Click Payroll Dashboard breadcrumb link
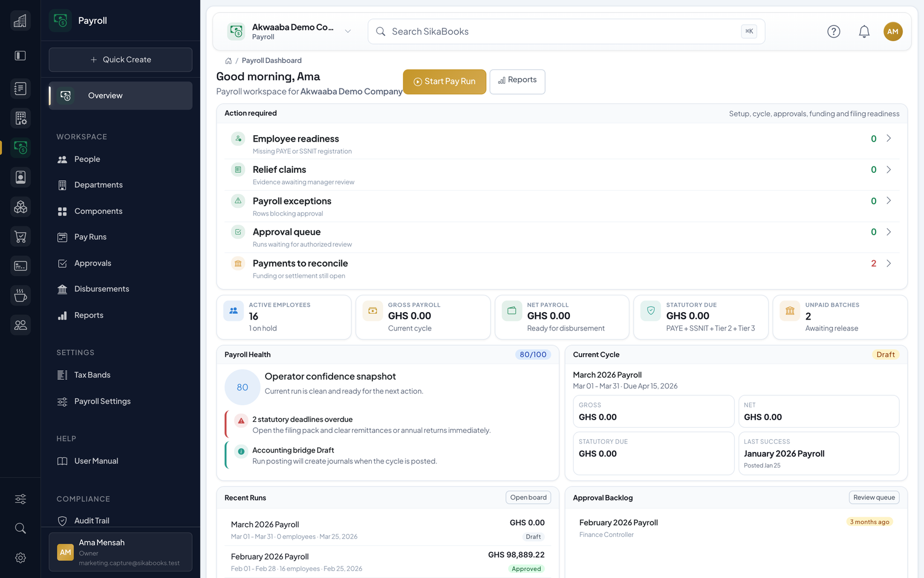Image resolution: width=924 pixels, height=578 pixels. [271, 61]
